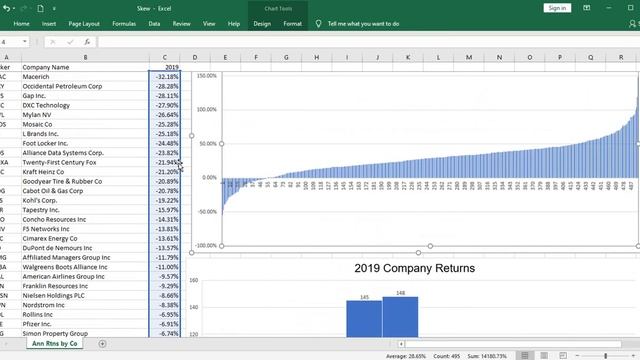640x360 pixels.
Task: Select column M header
Action: pyautogui.click(x=469, y=58)
